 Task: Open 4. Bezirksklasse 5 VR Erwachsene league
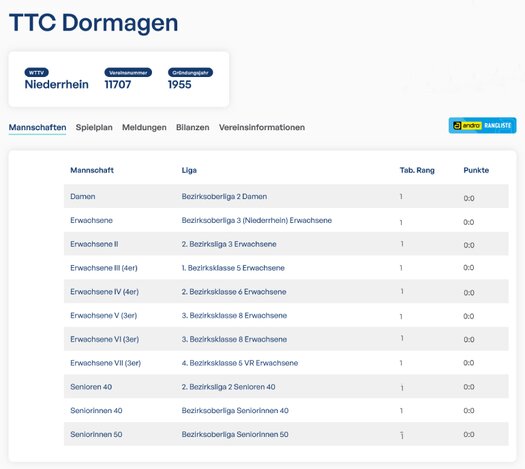(x=240, y=363)
